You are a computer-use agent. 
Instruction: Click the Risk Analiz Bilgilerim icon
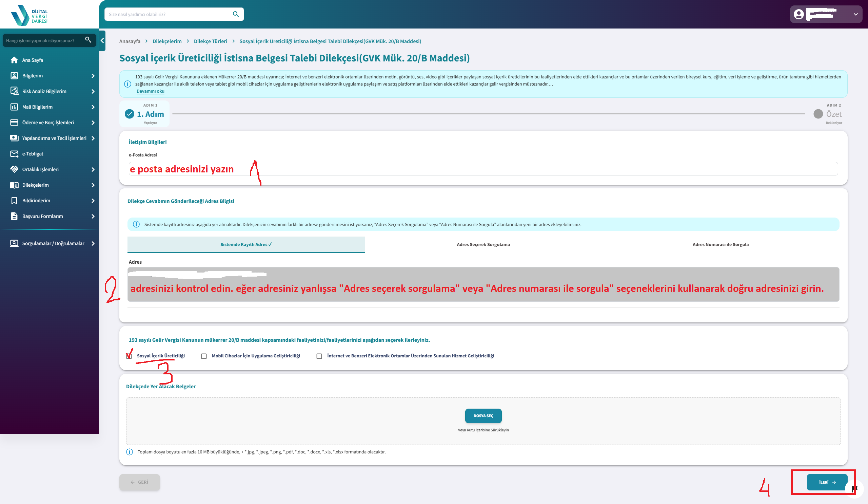[14, 91]
